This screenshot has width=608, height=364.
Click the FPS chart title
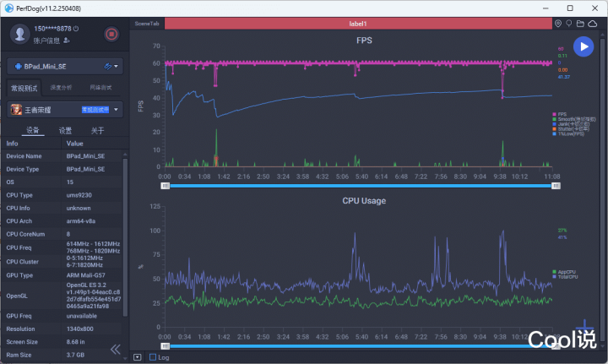click(364, 41)
